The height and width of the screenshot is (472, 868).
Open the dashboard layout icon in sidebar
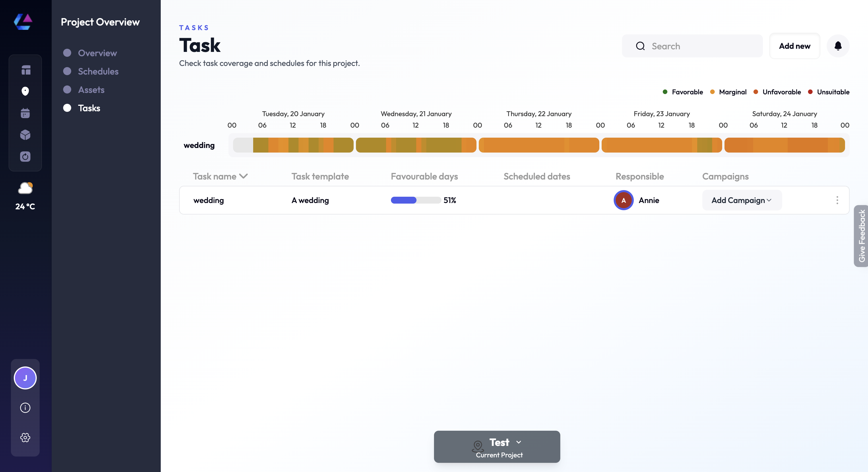point(25,70)
